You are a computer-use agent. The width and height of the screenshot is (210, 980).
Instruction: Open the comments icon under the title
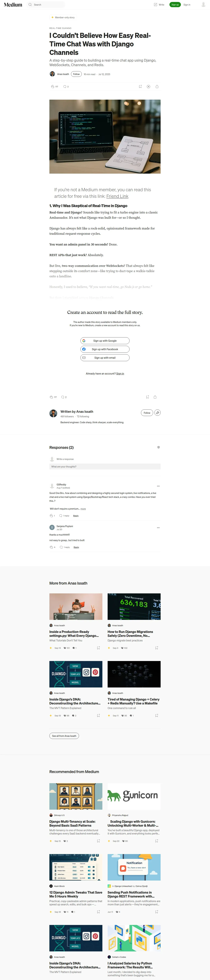(x=64, y=87)
